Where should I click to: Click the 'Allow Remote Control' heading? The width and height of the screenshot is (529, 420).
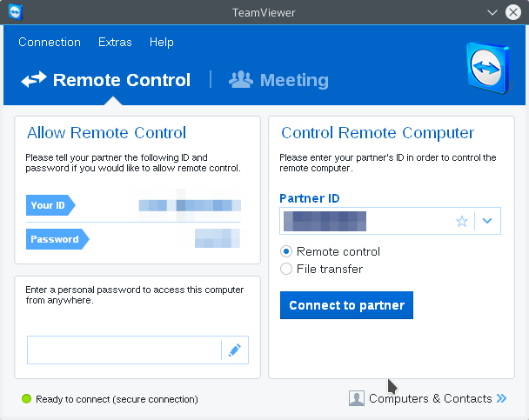106,132
